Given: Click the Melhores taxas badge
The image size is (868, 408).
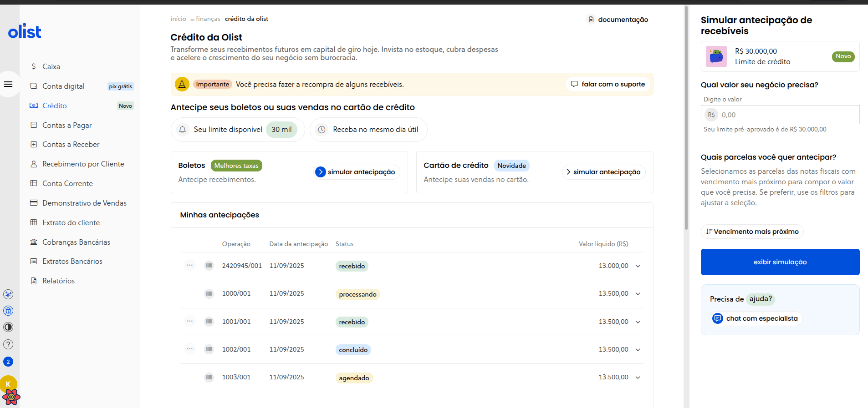Looking at the screenshot, I should coord(236,166).
